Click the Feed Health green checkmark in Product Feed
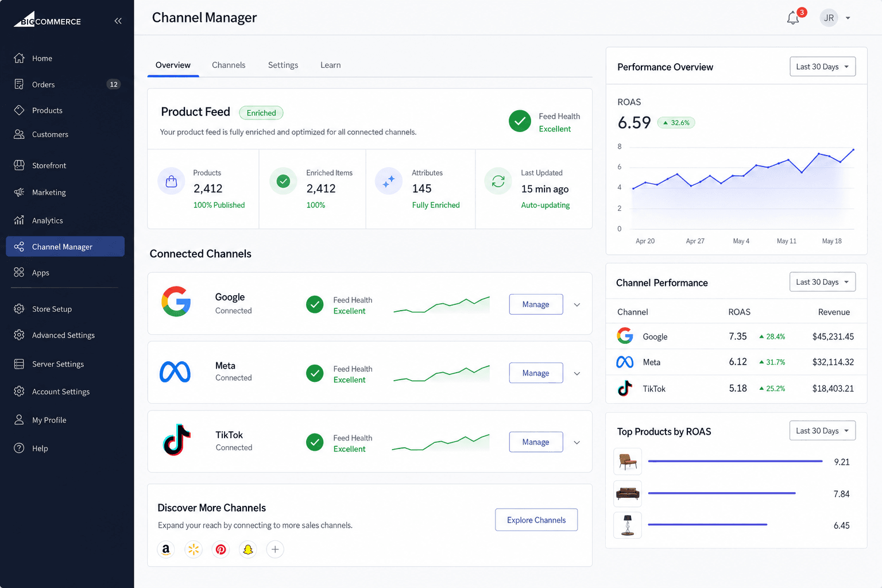 (520, 121)
